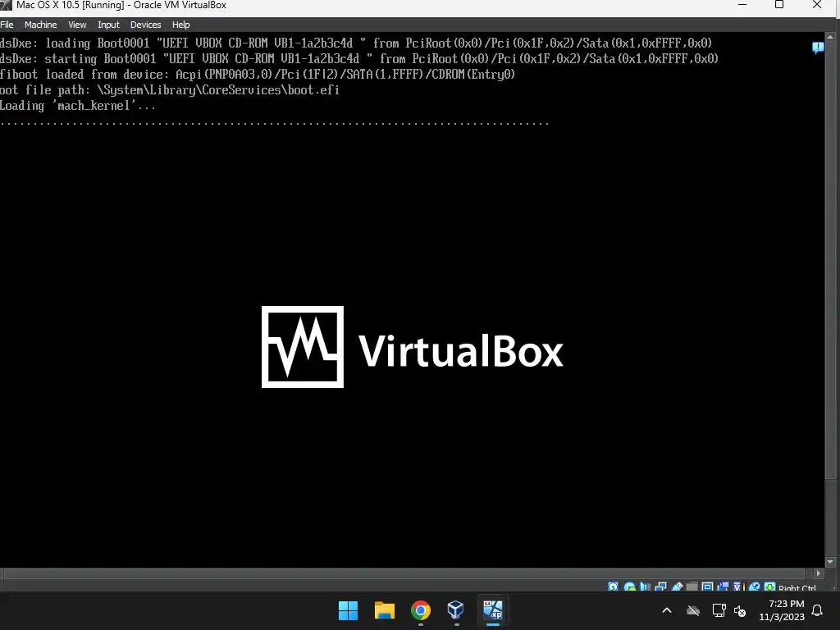840x630 pixels.
Task: Click the vertical scrollbar thumb
Action: click(x=830, y=260)
